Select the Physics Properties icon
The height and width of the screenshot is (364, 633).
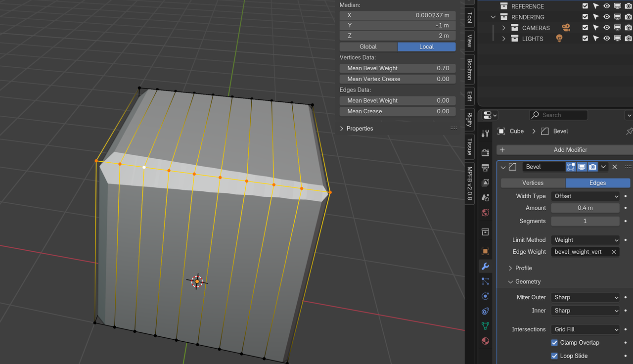(x=485, y=296)
